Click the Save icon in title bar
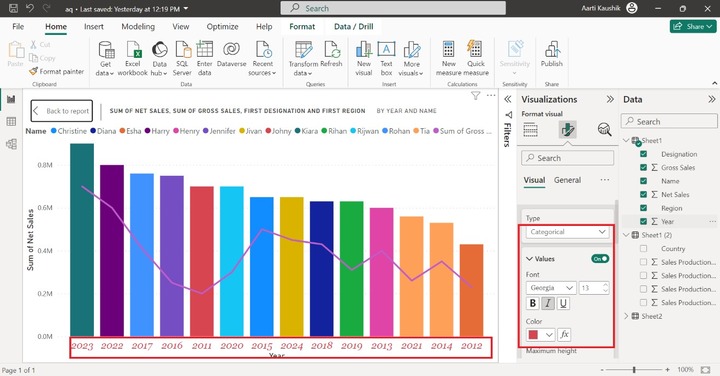 point(13,8)
